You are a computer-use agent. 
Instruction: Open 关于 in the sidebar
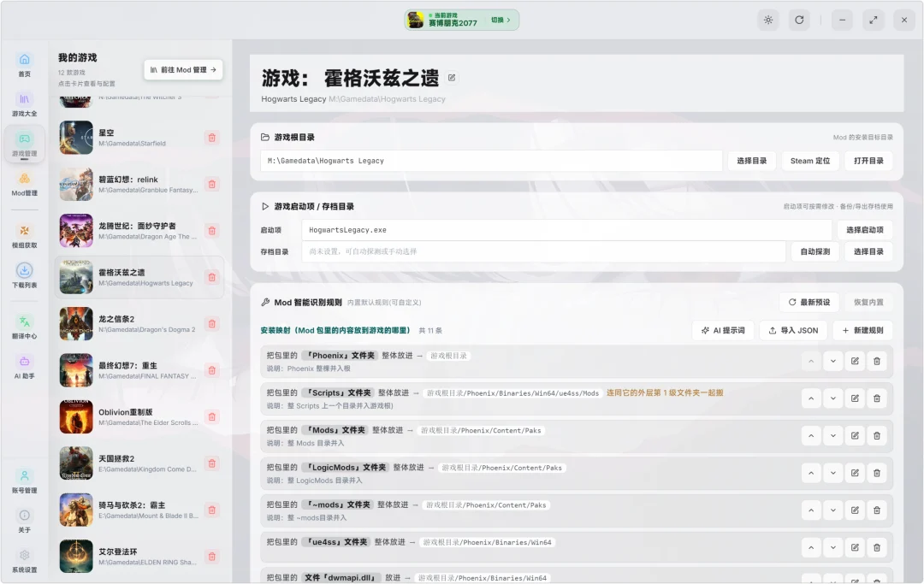(x=24, y=521)
